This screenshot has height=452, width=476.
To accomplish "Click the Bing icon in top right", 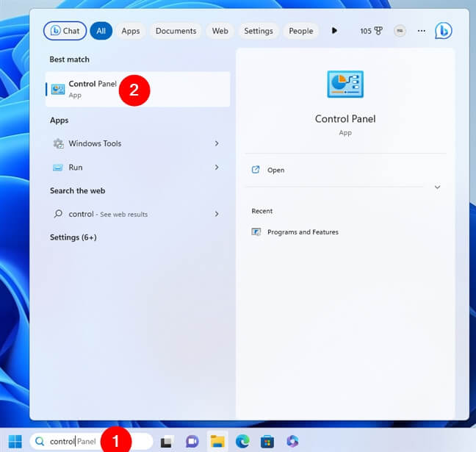I will tap(443, 31).
